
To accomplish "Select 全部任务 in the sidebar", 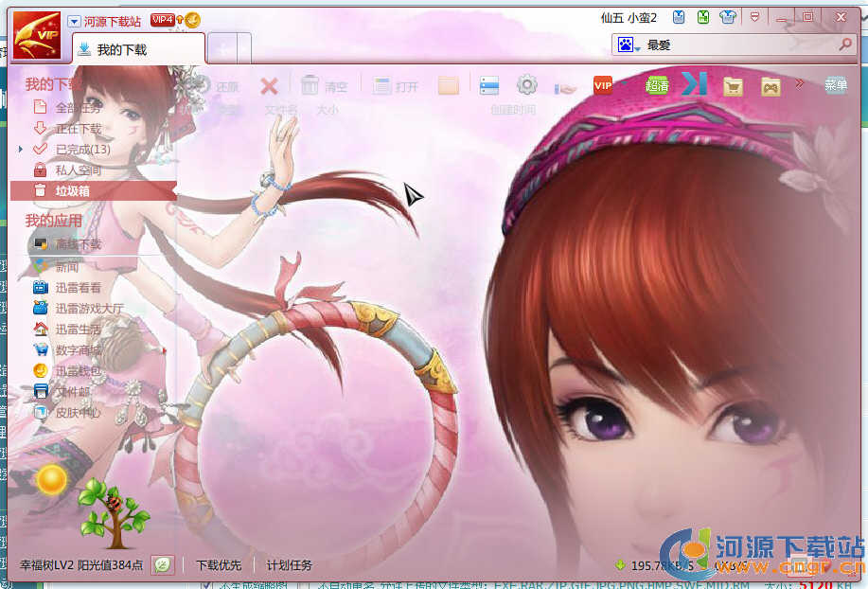I will [78, 107].
